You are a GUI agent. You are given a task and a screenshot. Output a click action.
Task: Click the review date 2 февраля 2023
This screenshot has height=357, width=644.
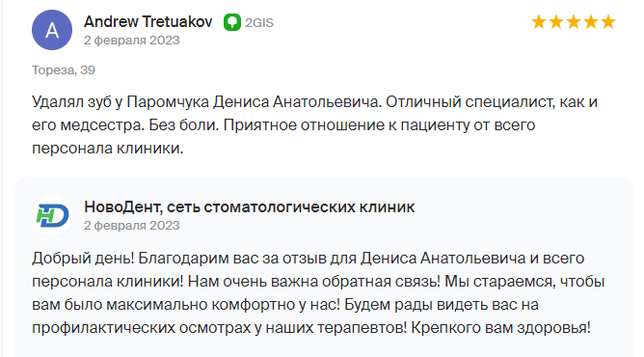[x=132, y=41]
